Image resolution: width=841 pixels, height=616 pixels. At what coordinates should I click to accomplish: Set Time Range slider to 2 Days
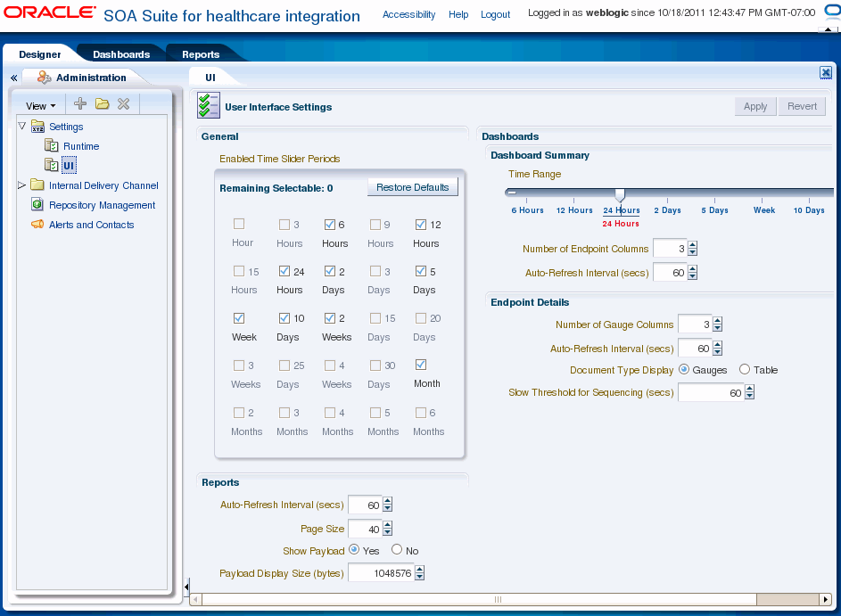[x=667, y=209]
